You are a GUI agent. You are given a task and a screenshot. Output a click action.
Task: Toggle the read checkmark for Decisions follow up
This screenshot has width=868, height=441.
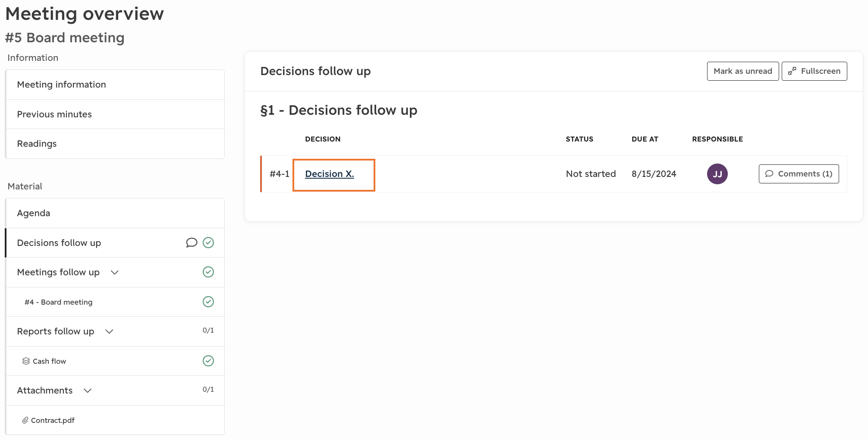[208, 243]
